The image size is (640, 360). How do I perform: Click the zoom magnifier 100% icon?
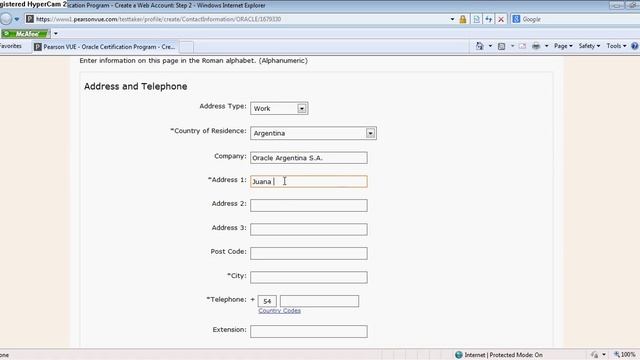click(x=617, y=355)
